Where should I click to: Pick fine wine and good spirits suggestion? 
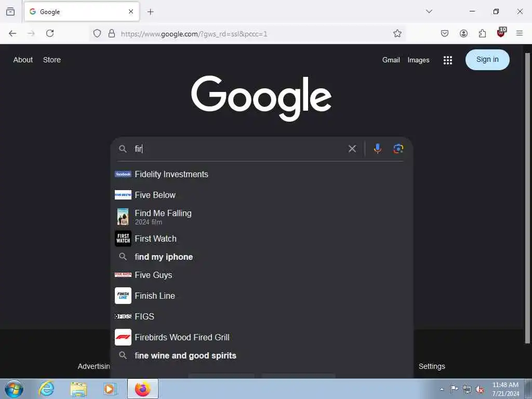(261, 355)
